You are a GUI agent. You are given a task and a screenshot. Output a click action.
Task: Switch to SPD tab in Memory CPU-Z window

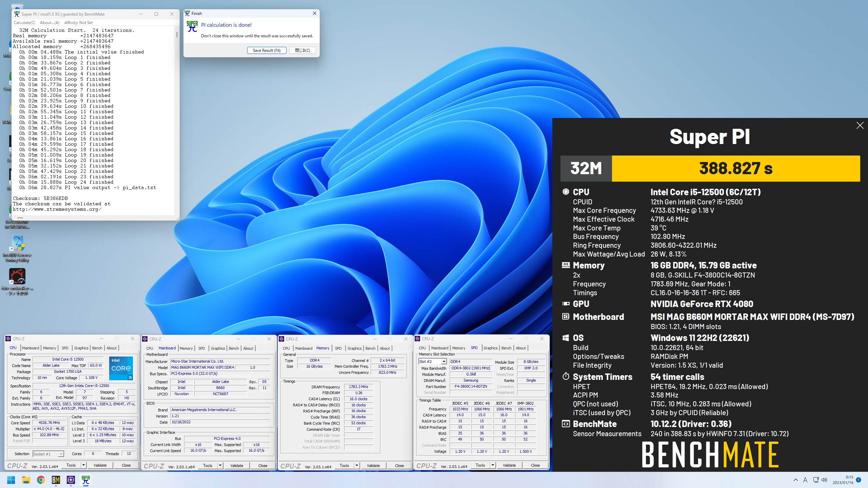pos(338,348)
